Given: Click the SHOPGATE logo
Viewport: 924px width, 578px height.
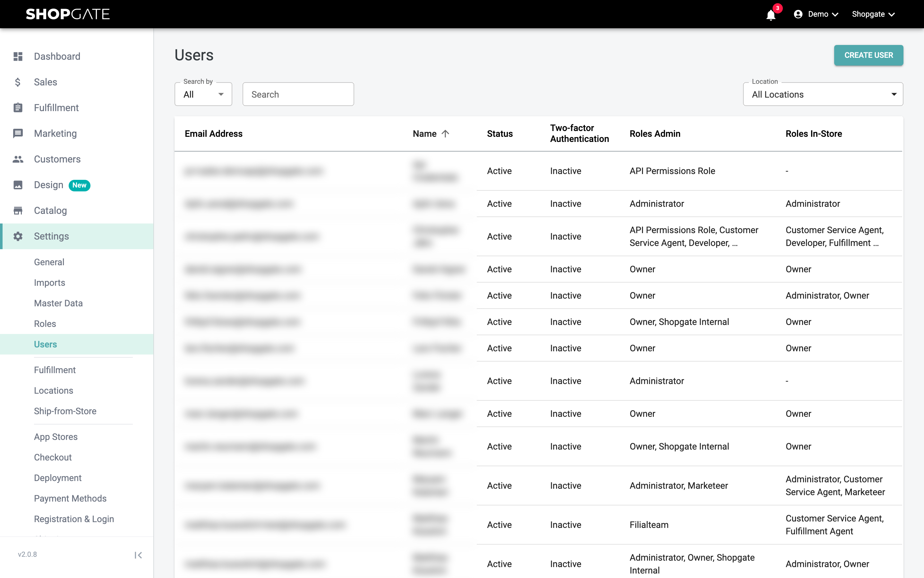Looking at the screenshot, I should (68, 14).
